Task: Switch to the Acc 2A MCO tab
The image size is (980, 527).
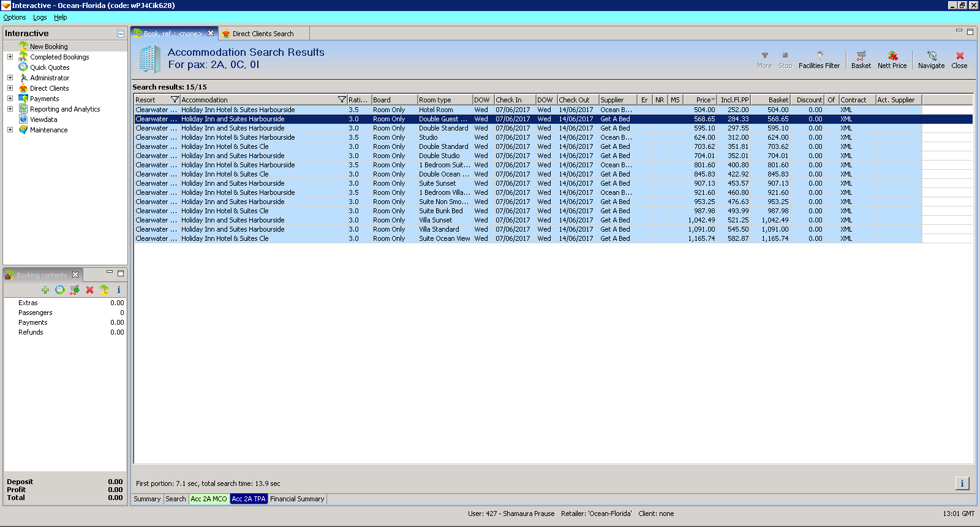Action: (x=209, y=499)
